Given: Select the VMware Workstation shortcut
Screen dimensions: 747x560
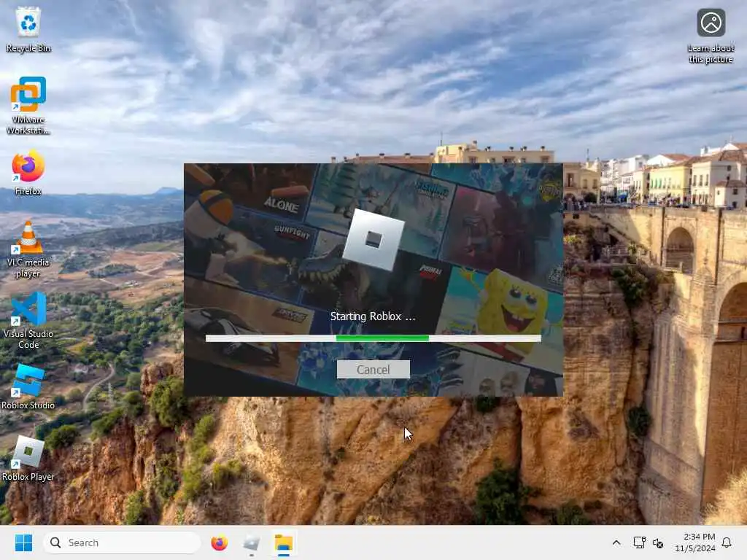Looking at the screenshot, I should 28,106.
